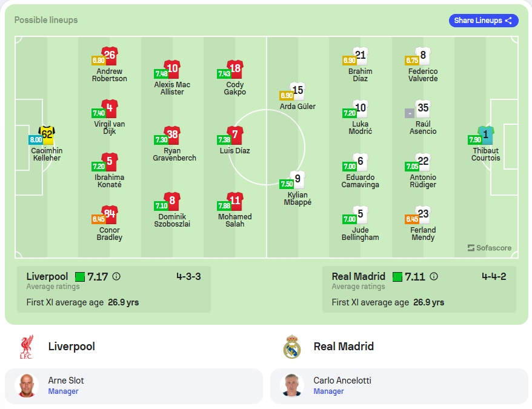The height and width of the screenshot is (409, 532).
Task: Click Raúl Asencio's empty grey rating badge
Action: pyautogui.click(x=410, y=113)
